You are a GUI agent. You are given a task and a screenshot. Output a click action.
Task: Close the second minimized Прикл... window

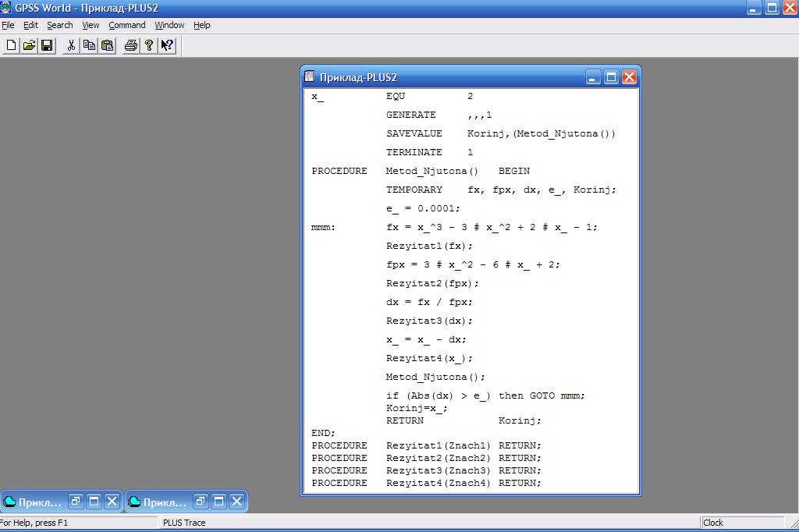coord(237,502)
